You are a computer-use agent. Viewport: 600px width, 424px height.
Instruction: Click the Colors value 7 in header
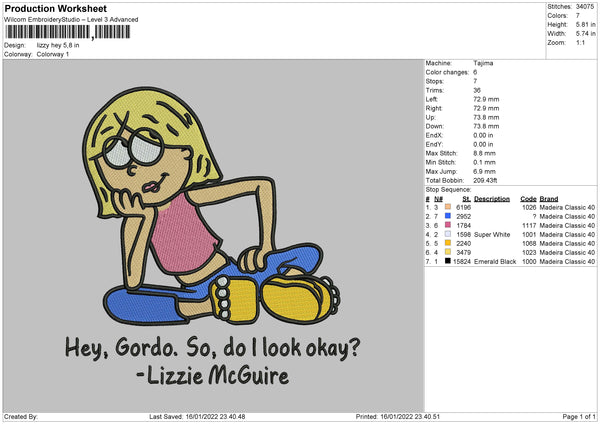(578, 16)
